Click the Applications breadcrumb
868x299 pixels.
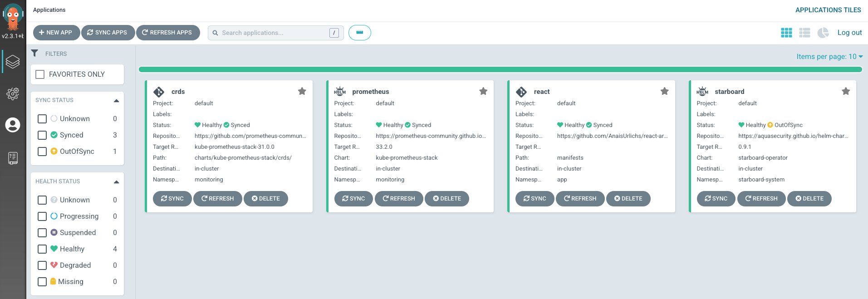49,10
